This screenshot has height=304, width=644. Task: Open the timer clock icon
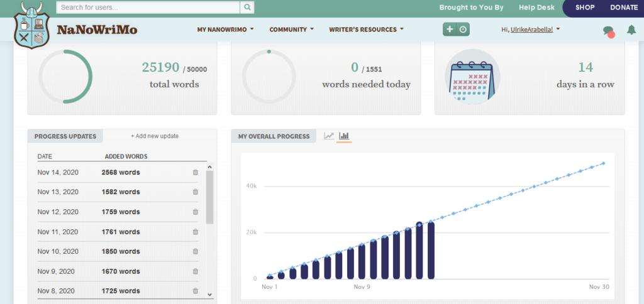(x=463, y=29)
